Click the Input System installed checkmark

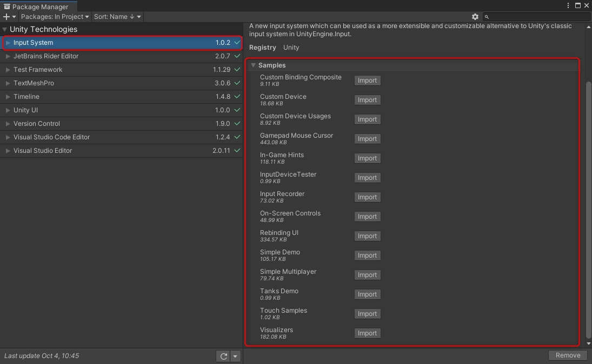[237, 43]
